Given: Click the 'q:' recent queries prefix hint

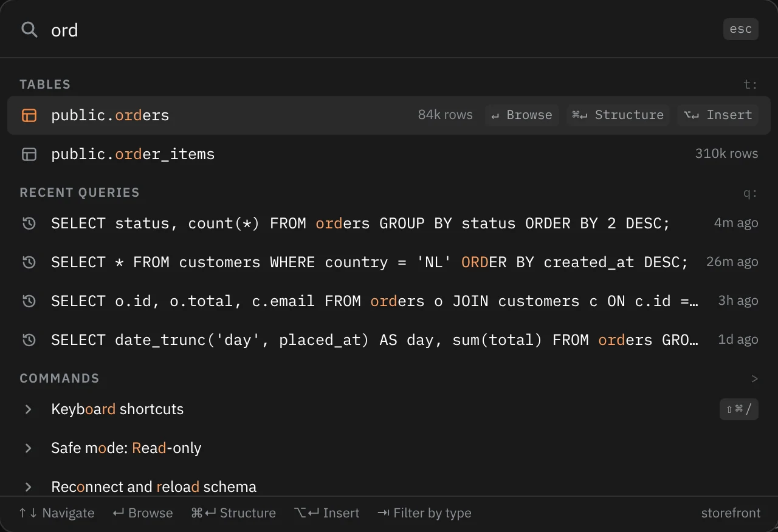Looking at the screenshot, I should point(751,193).
